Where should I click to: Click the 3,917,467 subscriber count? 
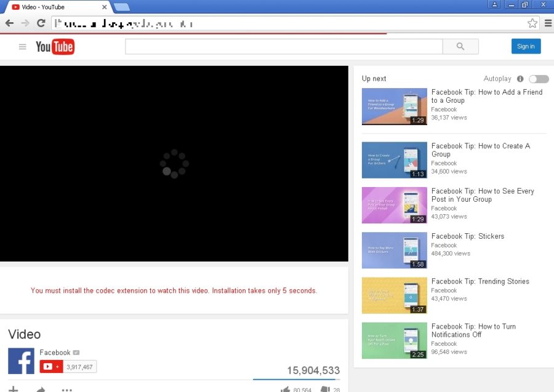[x=79, y=367]
